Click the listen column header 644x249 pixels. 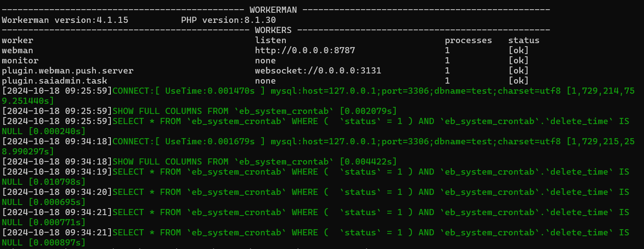pyautogui.click(x=271, y=40)
